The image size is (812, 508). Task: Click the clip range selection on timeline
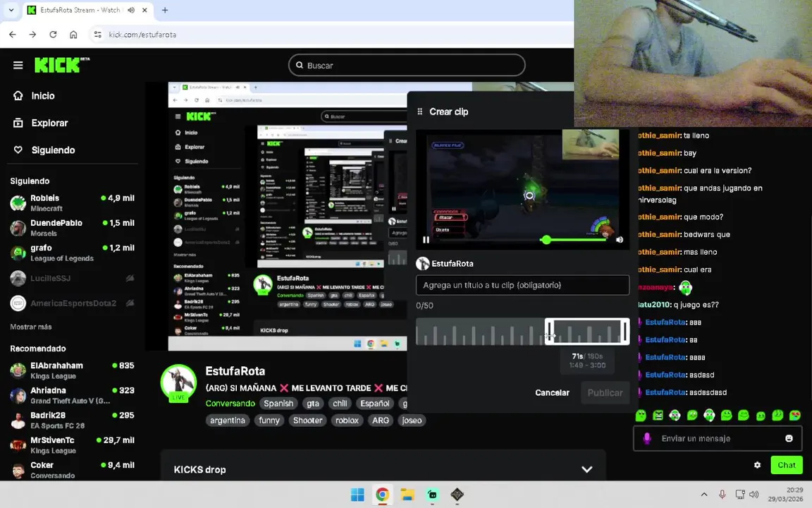587,331
